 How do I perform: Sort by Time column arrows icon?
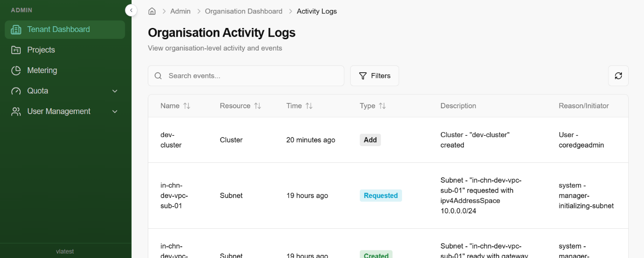309,106
